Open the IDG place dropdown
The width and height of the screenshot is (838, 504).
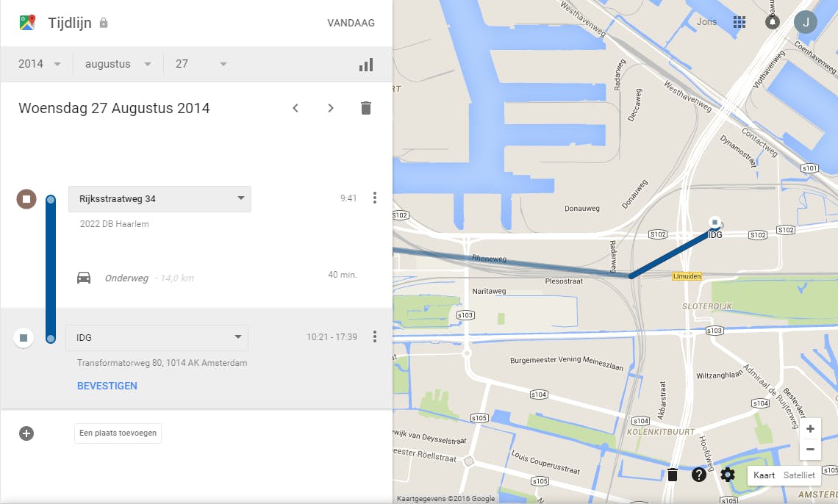pos(157,338)
